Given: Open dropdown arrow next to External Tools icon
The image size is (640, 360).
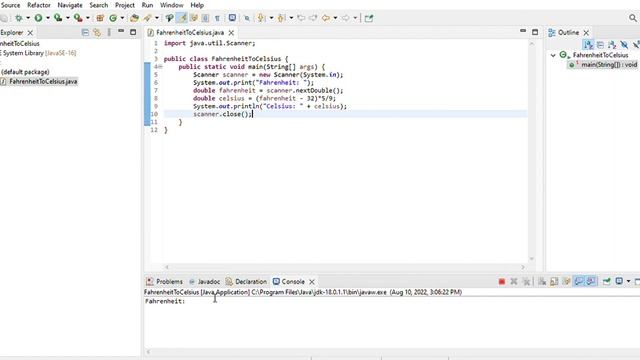Looking at the screenshot, I should [x=87, y=18].
